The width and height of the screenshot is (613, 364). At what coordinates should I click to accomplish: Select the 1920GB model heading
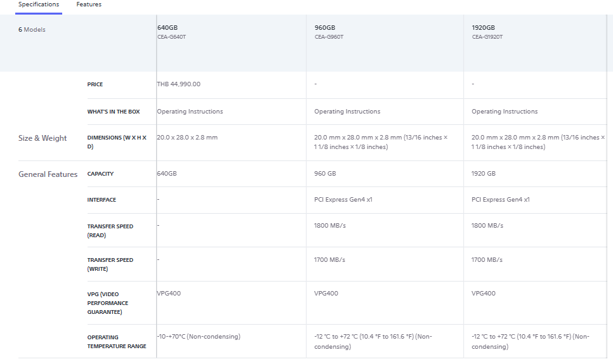[x=484, y=28]
